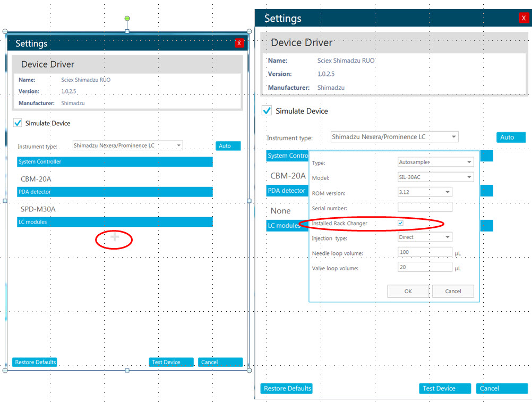
Task: Click the green rotation handle above left window
Action: click(127, 18)
